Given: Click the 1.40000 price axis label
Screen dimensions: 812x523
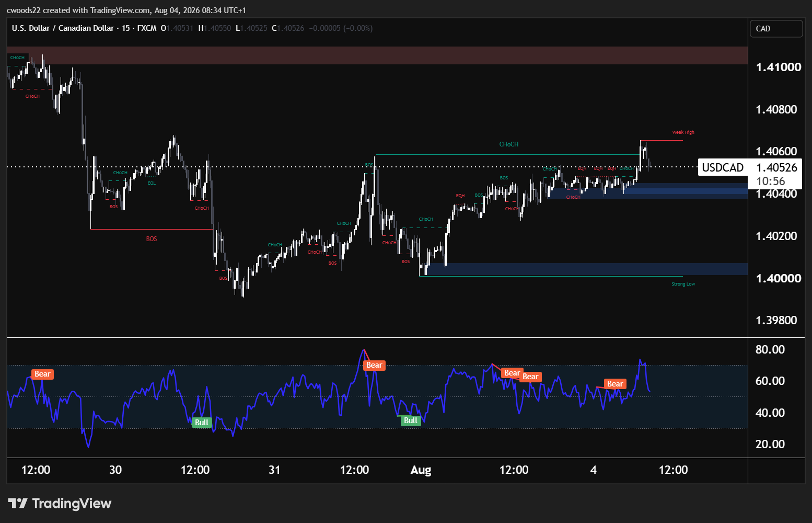Looking at the screenshot, I should coord(779,278).
